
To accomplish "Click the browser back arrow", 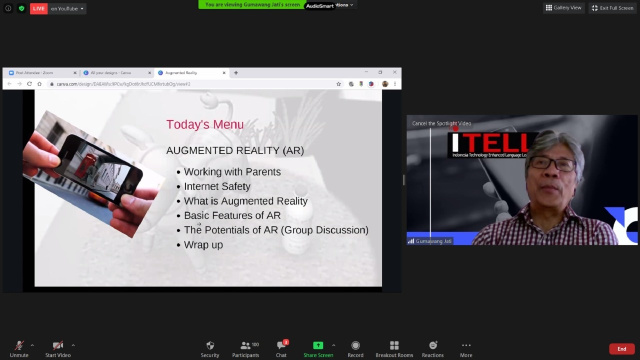I will tap(9, 84).
